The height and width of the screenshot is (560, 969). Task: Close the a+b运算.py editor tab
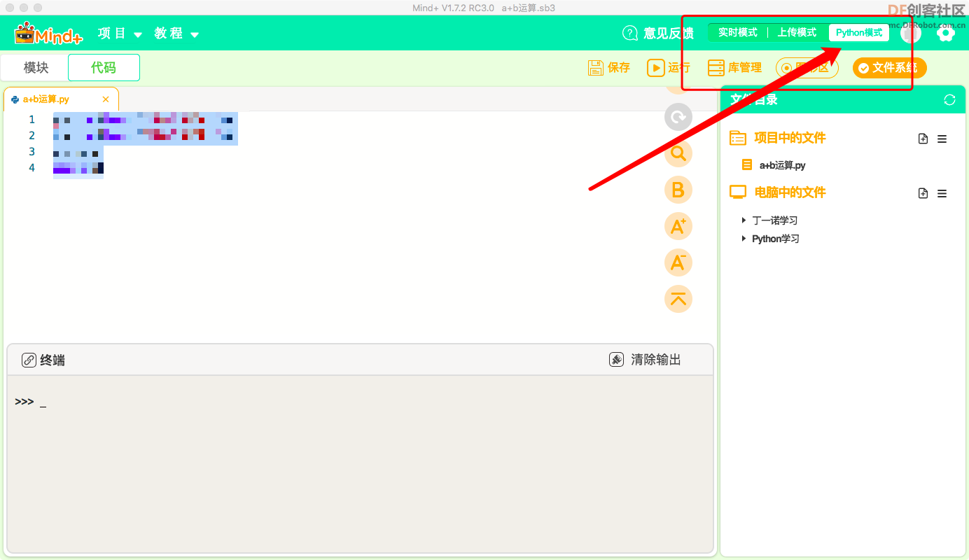(x=106, y=99)
